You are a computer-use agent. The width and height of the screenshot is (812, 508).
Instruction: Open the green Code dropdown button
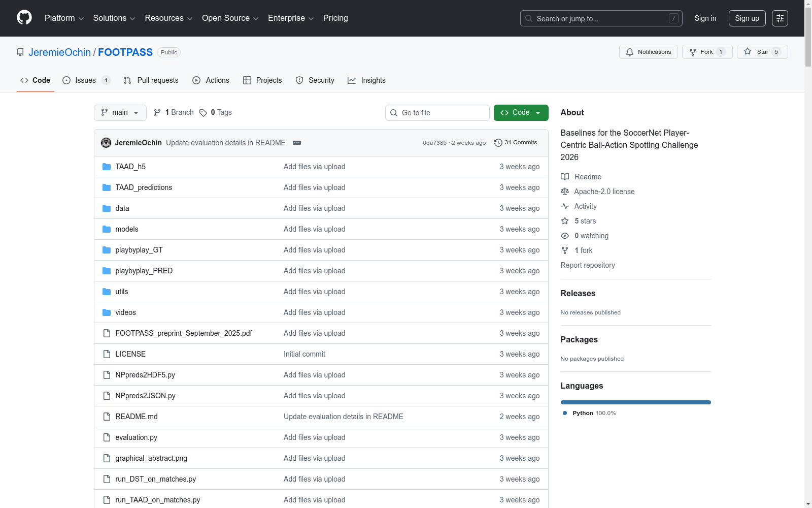[x=521, y=113]
